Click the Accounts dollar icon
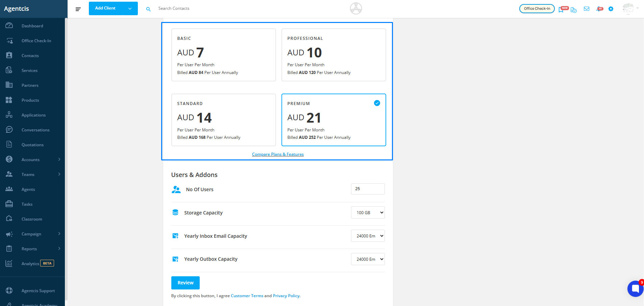The width and height of the screenshot is (644, 306). 9,159
